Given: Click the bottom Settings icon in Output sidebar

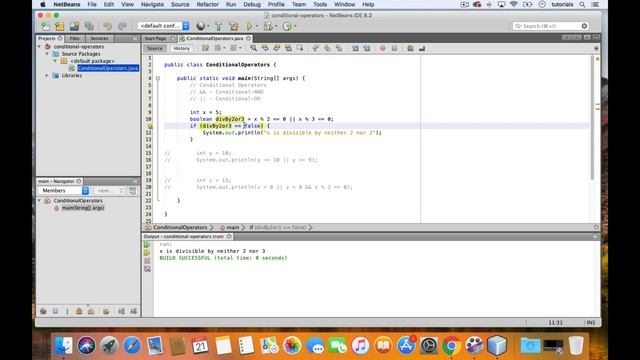Looking at the screenshot, I should coord(147,269).
